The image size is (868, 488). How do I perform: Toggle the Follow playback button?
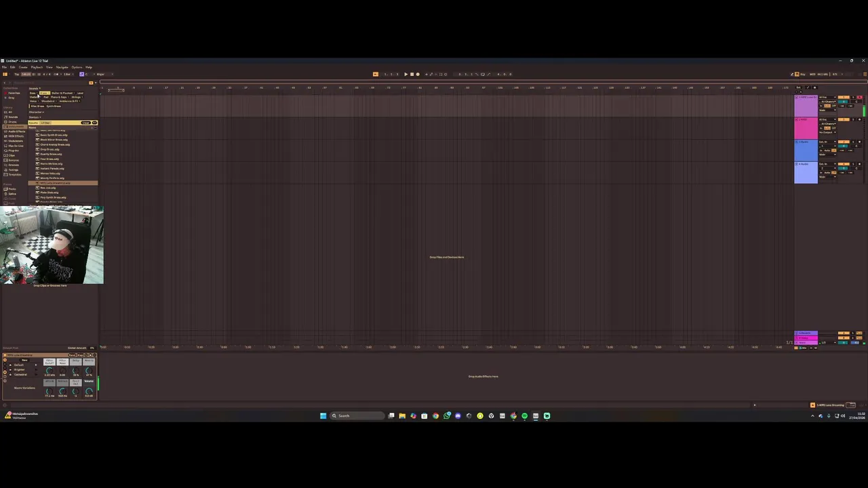click(375, 74)
